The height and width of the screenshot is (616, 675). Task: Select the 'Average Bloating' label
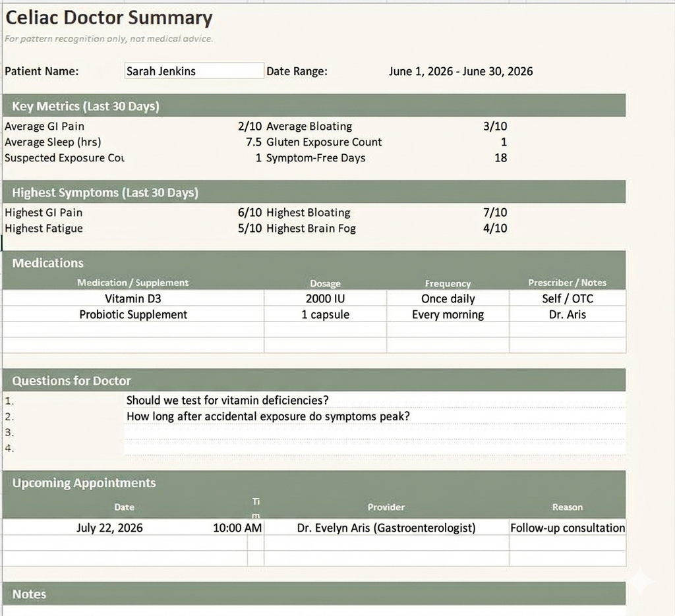309,126
